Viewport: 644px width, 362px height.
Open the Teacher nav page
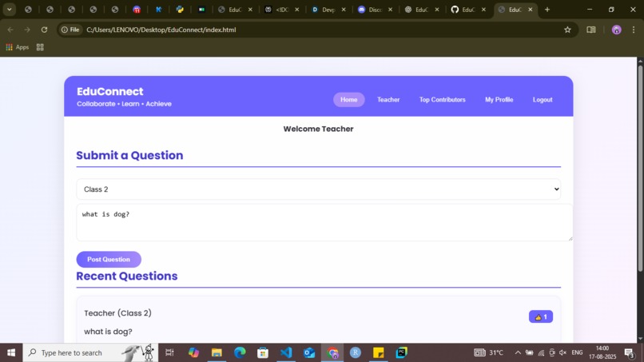[x=388, y=99]
